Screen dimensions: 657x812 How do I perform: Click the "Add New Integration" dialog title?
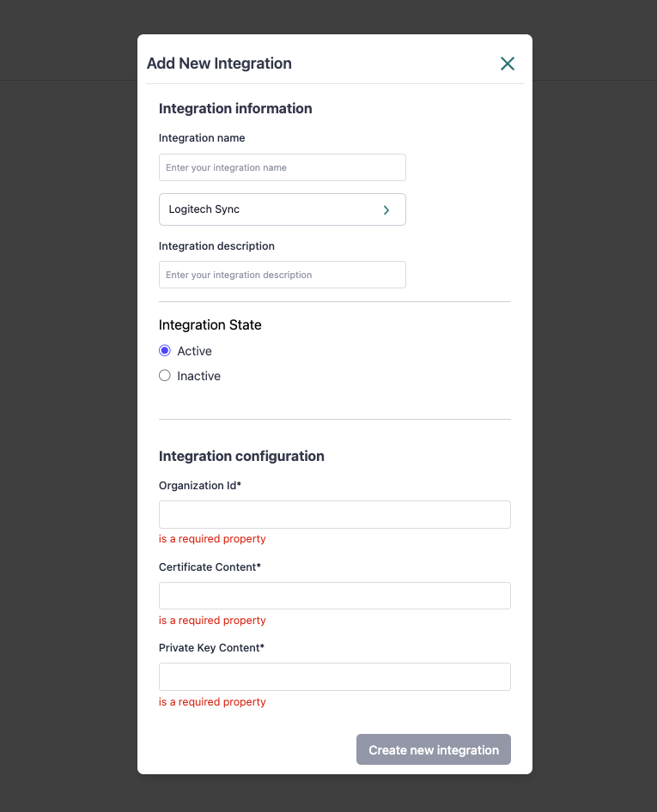tap(219, 64)
